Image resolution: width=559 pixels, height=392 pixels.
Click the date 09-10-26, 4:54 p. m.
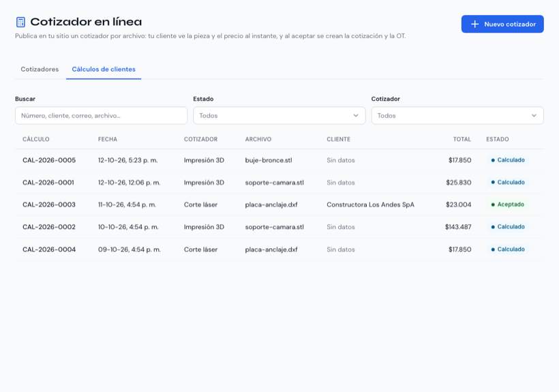(x=130, y=250)
